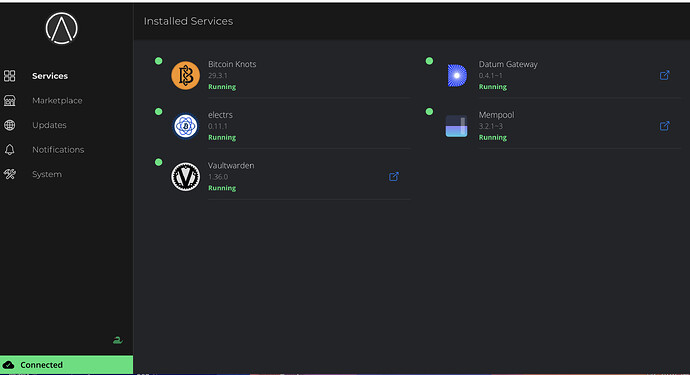Open the Datum Gateway service name
The height and width of the screenshot is (375, 690).
coord(508,64)
